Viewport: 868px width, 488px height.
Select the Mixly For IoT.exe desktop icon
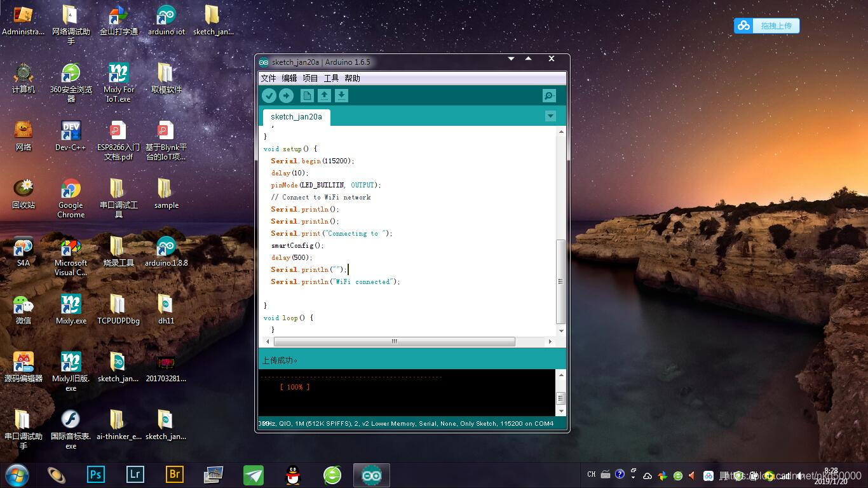[118, 83]
